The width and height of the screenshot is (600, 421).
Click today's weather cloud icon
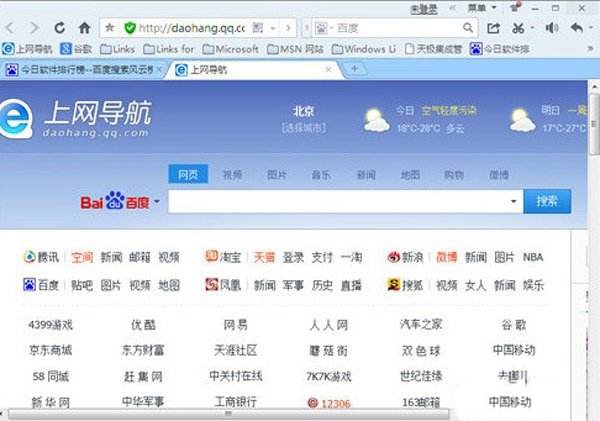(376, 120)
